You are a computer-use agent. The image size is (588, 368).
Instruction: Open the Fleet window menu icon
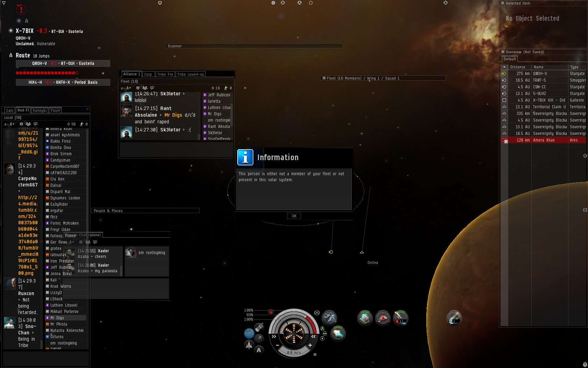[324, 78]
